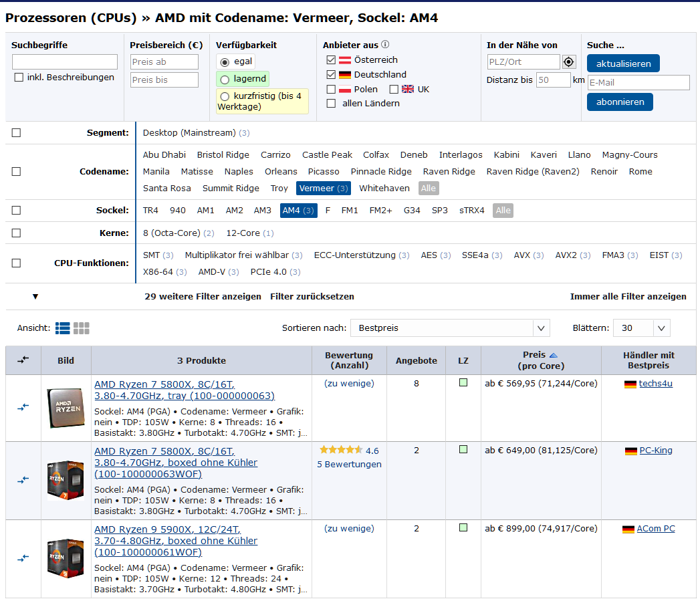The height and width of the screenshot is (615, 700).
Task: Click info icon next to Anbieter aus
Action: click(x=385, y=44)
